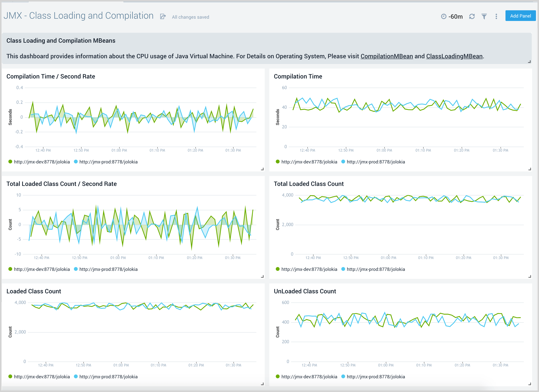Open the three-dot more options menu
The height and width of the screenshot is (392, 539).
pos(496,16)
